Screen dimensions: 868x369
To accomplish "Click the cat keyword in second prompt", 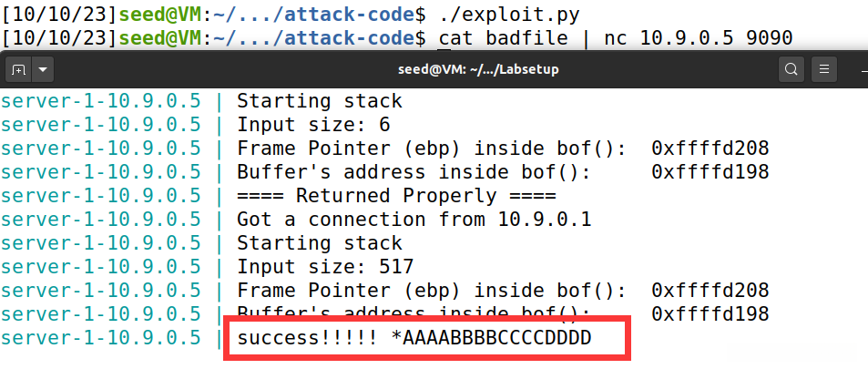I will click(455, 38).
